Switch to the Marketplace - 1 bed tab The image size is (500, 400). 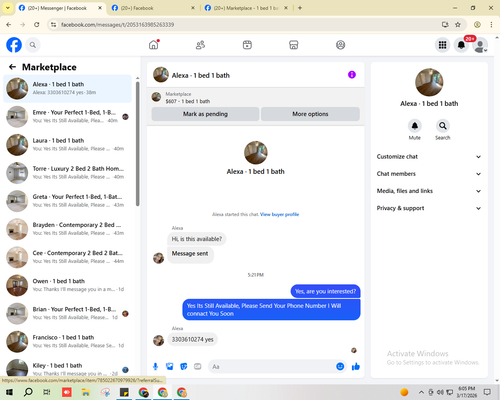point(246,8)
